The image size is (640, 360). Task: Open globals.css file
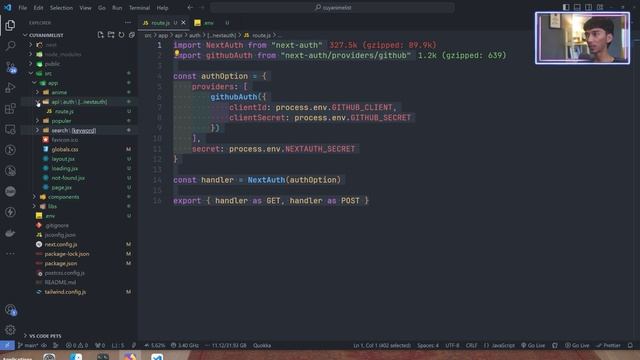(65, 149)
